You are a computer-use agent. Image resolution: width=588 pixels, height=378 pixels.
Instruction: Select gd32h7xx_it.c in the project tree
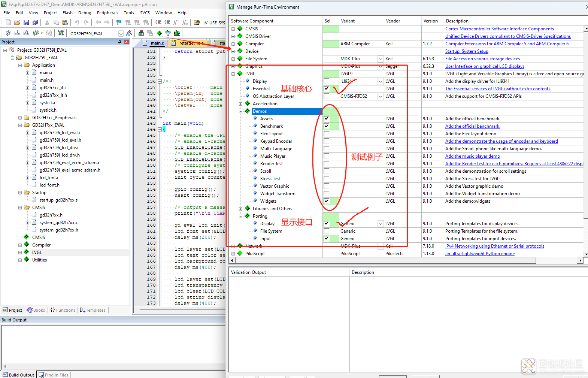click(x=53, y=88)
